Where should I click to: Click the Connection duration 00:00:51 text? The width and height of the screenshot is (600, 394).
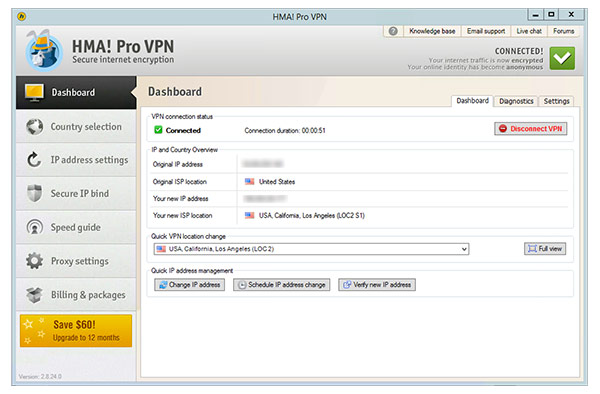click(285, 130)
